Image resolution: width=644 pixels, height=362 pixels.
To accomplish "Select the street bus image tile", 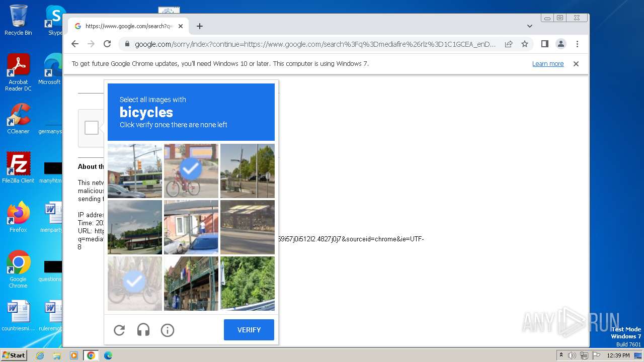I will pyautogui.click(x=135, y=171).
